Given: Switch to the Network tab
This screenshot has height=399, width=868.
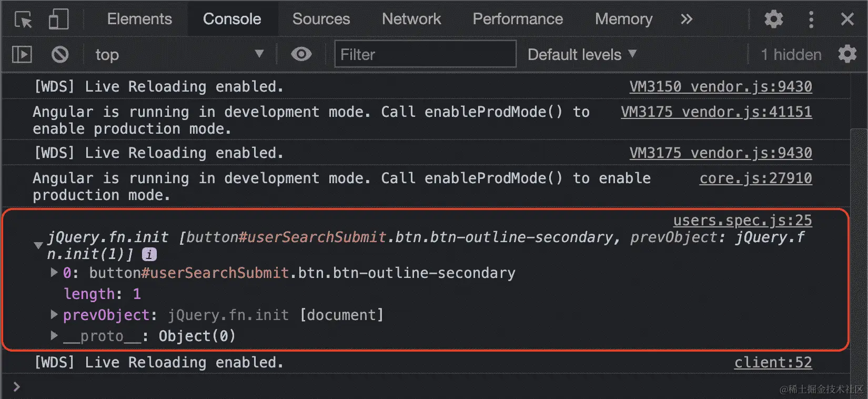Looking at the screenshot, I should point(411,19).
